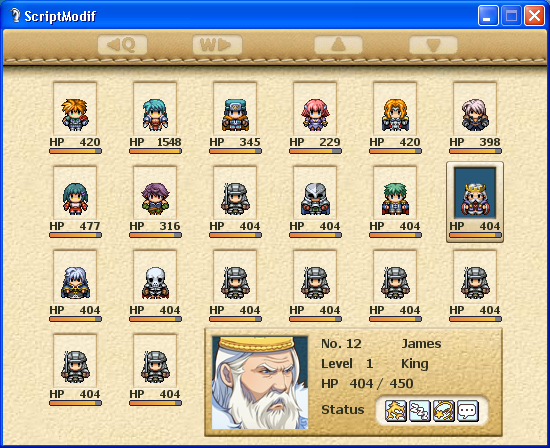Viewport: 550px width, 448px height.
Task: Select the speech bubble status icon
Action: point(468,410)
